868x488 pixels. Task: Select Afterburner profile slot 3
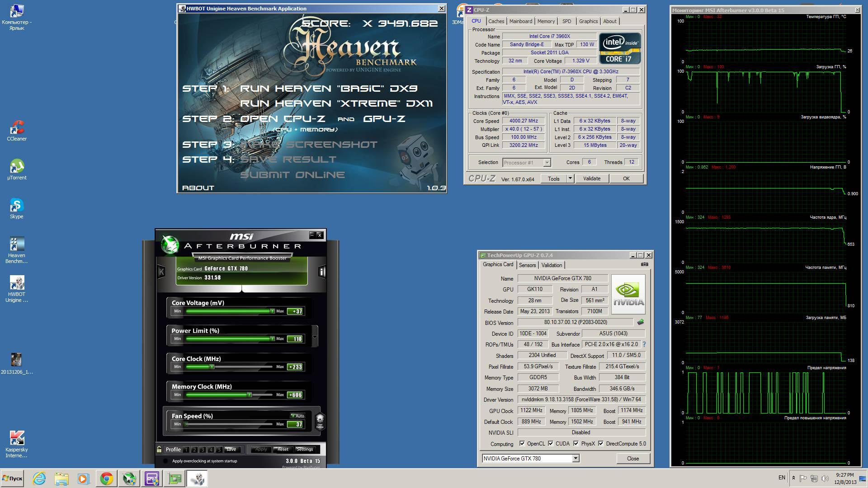pyautogui.click(x=203, y=450)
